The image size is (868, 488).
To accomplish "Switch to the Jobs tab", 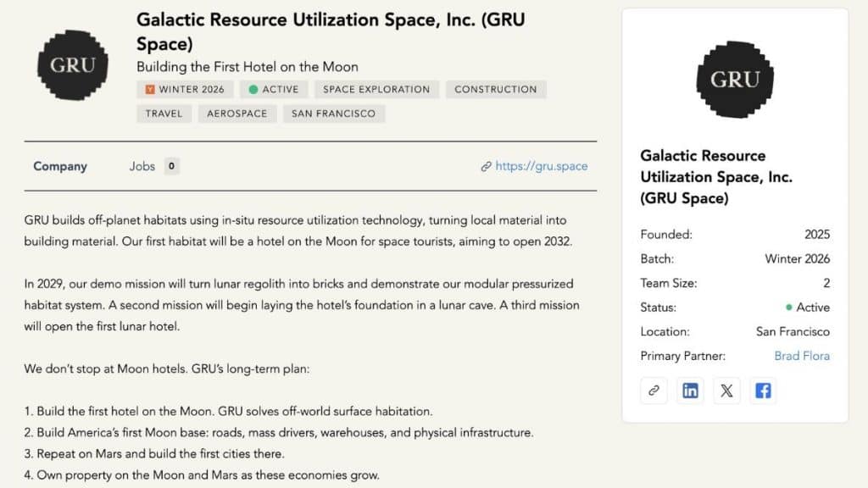I will click(142, 166).
